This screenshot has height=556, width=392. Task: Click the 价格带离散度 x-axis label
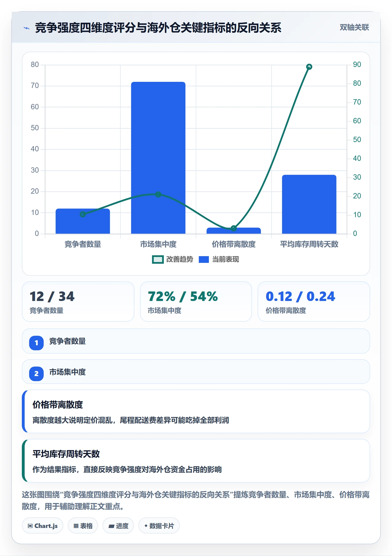tap(234, 244)
